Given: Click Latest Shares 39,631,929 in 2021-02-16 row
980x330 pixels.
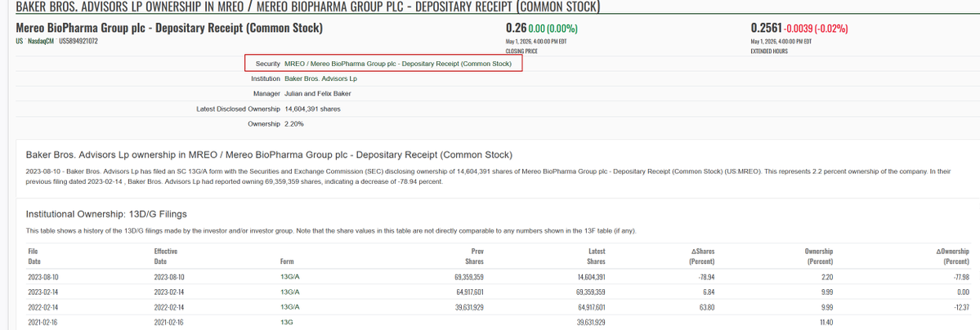Looking at the screenshot, I should 589,322.
